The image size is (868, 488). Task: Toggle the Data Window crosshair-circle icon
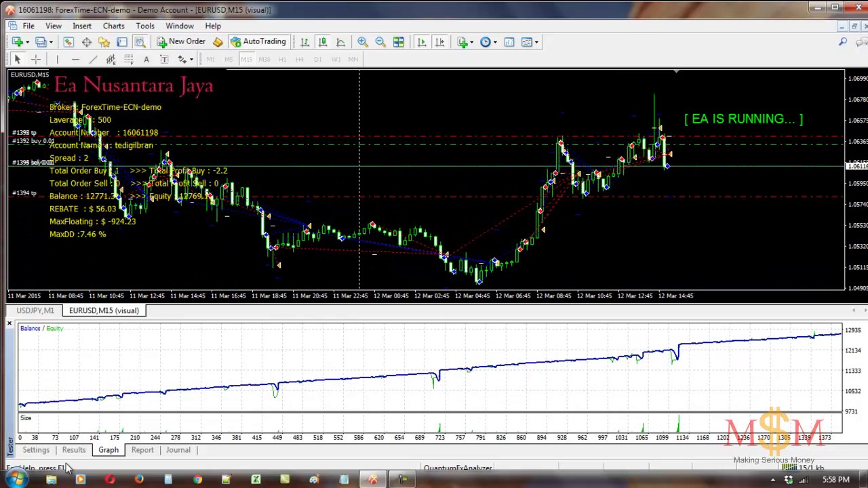tap(87, 42)
